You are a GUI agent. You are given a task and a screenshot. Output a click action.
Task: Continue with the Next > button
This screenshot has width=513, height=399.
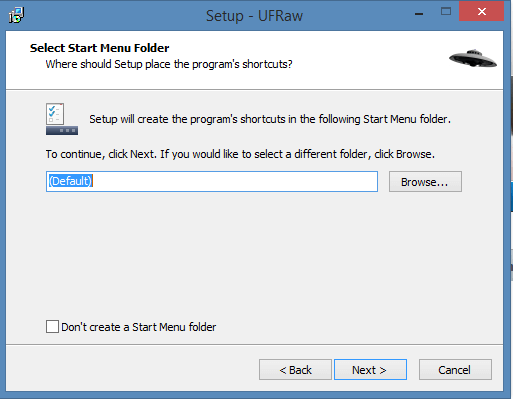370,370
